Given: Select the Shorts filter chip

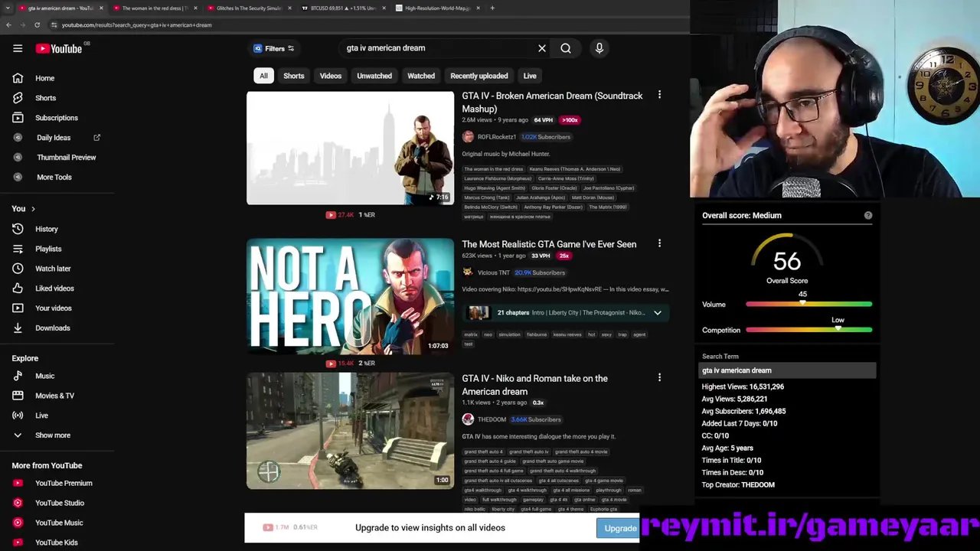Looking at the screenshot, I should pyautogui.click(x=294, y=76).
